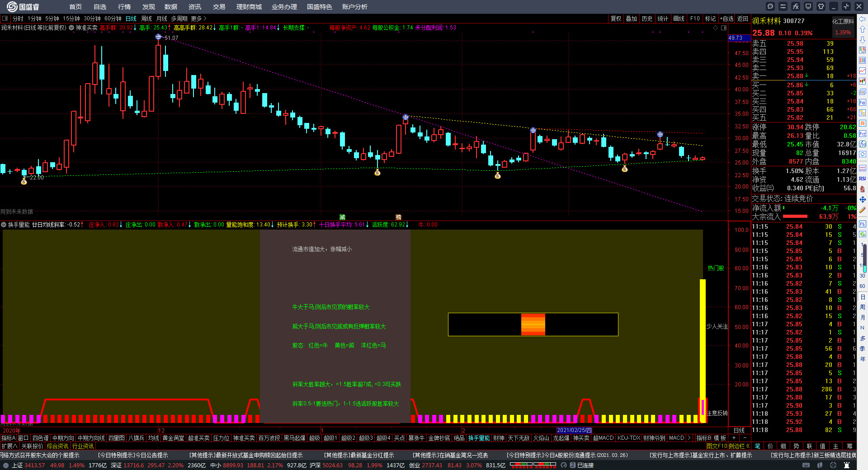Click the orange pencil draw icon in sidebar

[863, 210]
